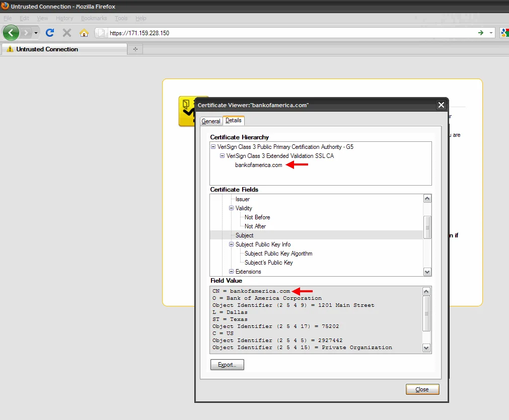The width and height of the screenshot is (509, 420).
Task: Close the Certificate Viewer with the X icon
Action: click(x=441, y=105)
